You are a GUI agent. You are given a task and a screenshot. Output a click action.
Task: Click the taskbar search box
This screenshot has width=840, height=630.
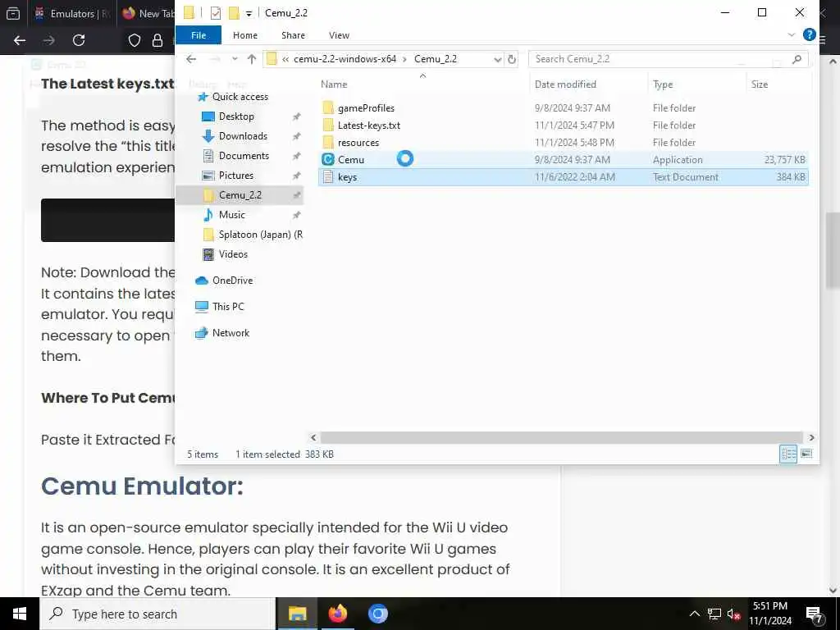pos(157,614)
